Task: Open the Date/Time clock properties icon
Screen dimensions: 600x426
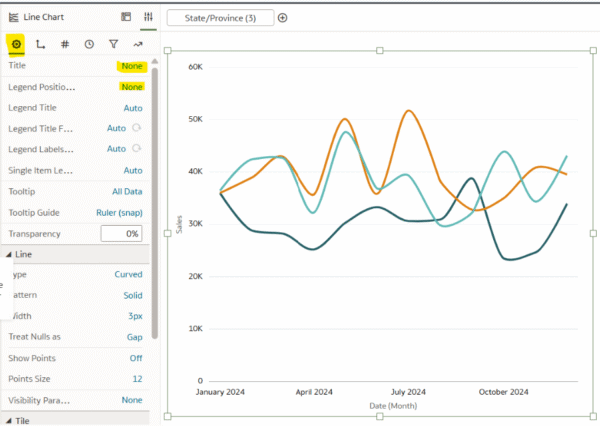Action: tap(89, 44)
